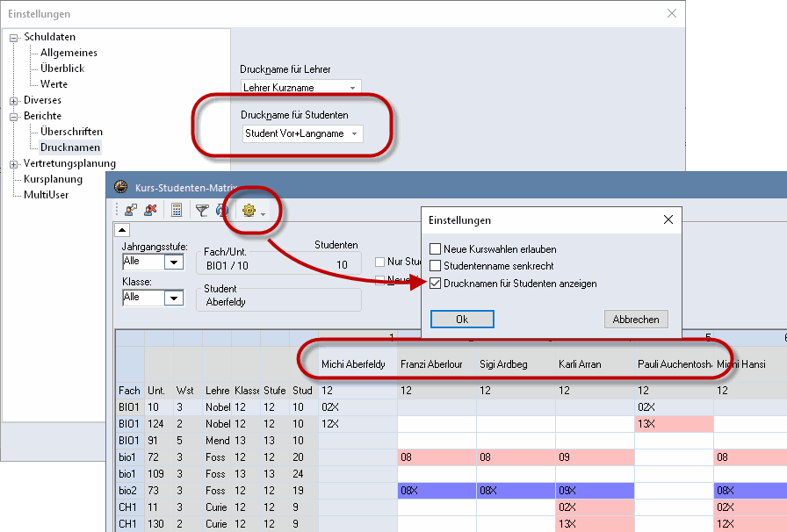
Task: Select Überschriften under Berichte
Action: [71, 132]
